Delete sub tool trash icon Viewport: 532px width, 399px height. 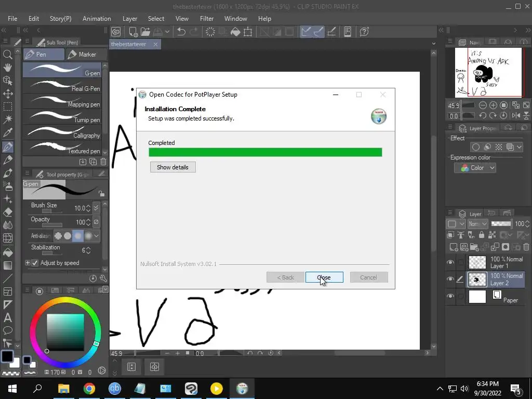click(103, 162)
